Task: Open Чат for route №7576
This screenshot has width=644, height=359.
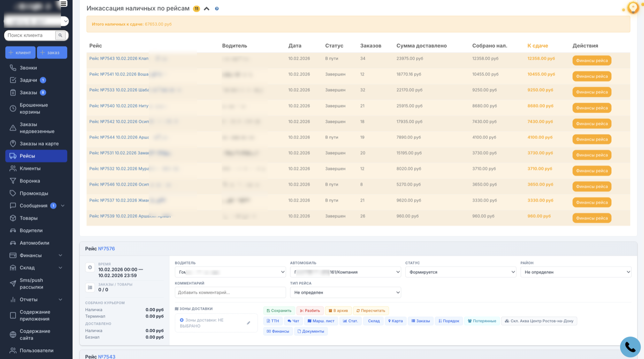Action: pos(293,321)
